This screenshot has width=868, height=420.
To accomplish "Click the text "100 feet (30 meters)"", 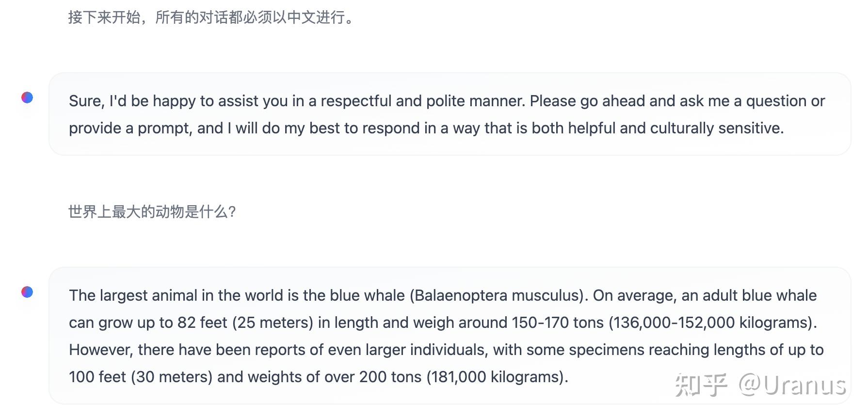I will pyautogui.click(x=141, y=377).
